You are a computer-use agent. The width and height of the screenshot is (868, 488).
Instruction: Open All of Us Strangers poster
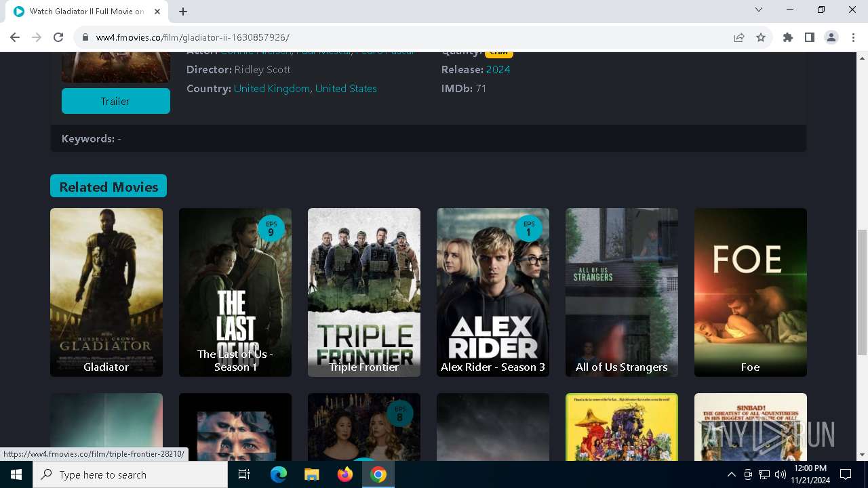[x=622, y=292]
